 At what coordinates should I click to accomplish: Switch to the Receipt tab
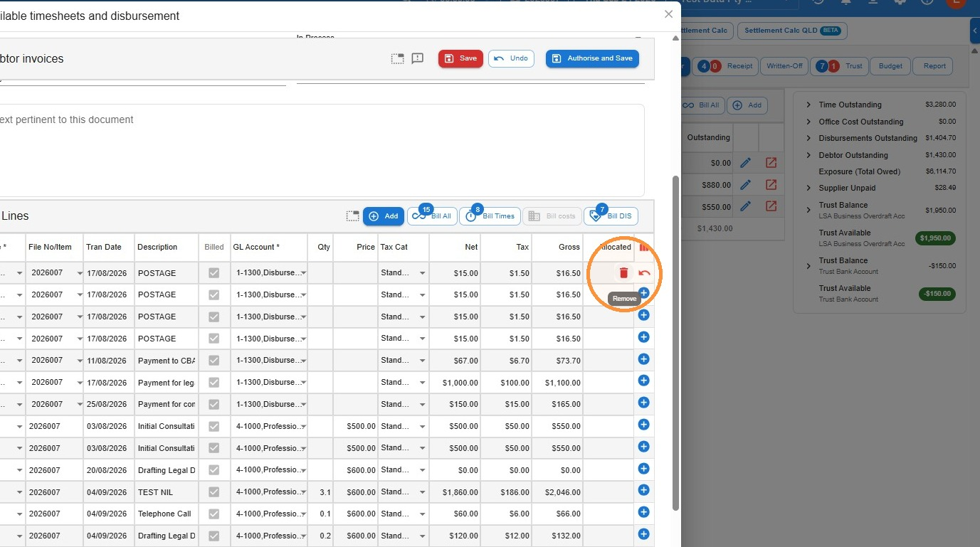click(x=726, y=65)
